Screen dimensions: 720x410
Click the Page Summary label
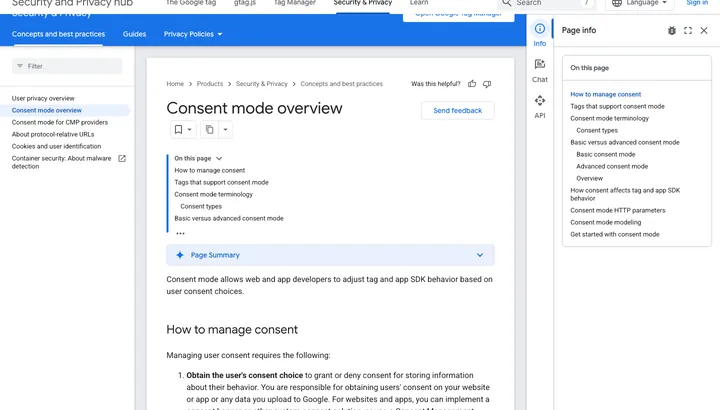(215, 255)
